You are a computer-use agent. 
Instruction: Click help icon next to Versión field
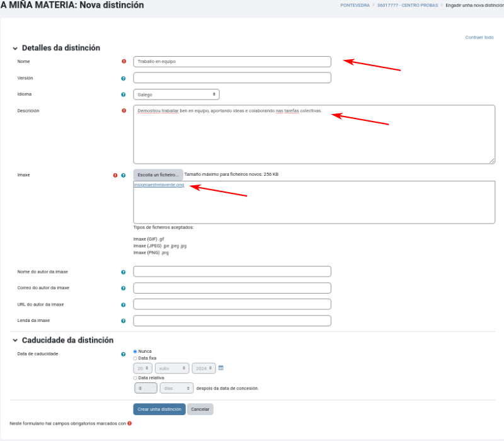[123, 78]
